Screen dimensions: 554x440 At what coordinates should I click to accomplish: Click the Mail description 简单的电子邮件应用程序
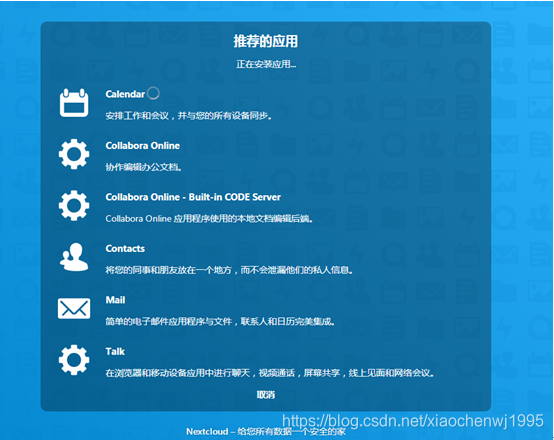tap(220, 322)
